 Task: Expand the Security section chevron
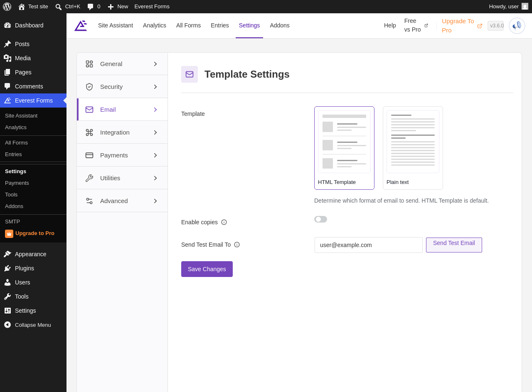tap(155, 87)
